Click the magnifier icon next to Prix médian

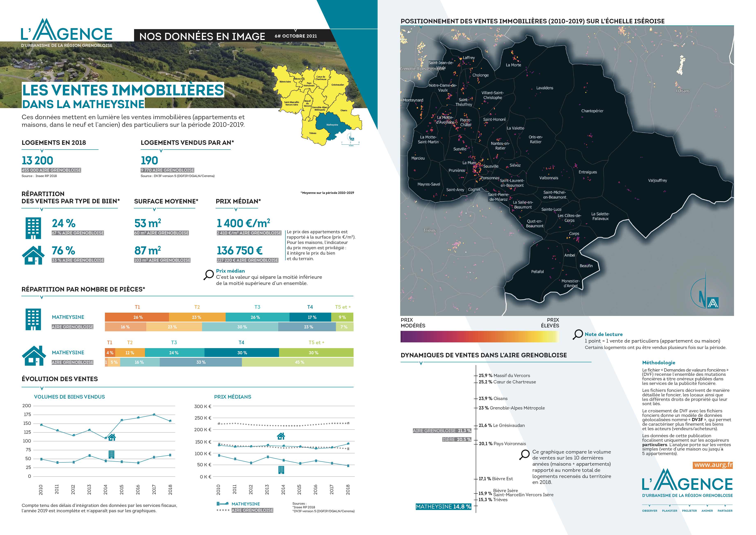208,275
